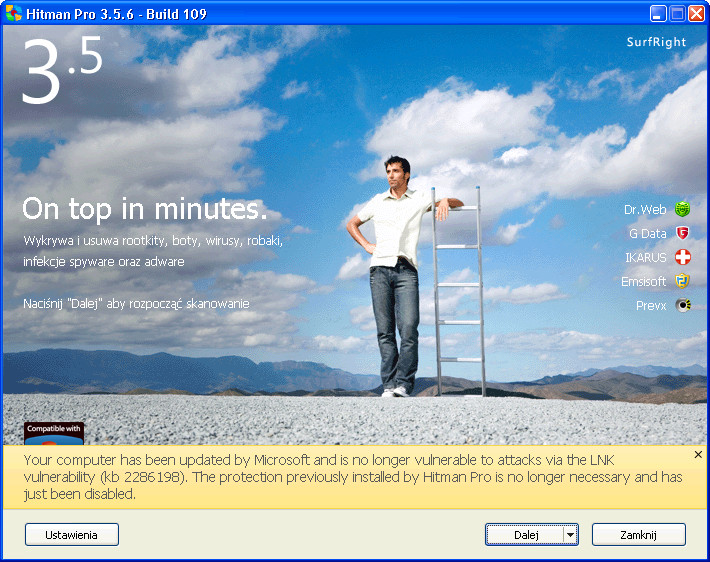Maximize the Hitman Pro window
The height and width of the screenshot is (562, 710).
[x=677, y=13]
